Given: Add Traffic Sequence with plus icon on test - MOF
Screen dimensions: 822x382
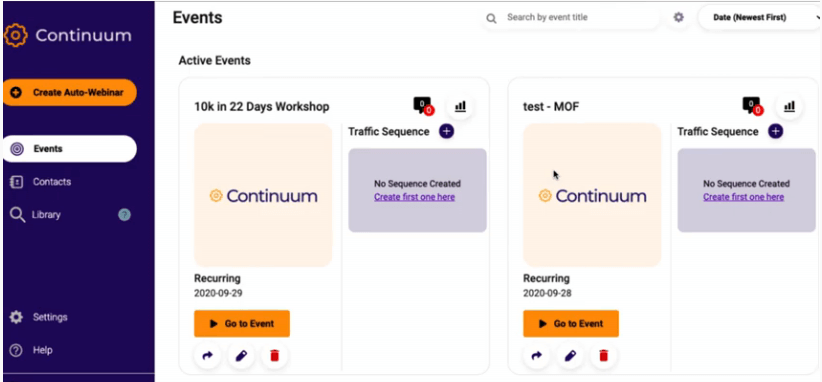Looking at the screenshot, I should click(x=775, y=132).
